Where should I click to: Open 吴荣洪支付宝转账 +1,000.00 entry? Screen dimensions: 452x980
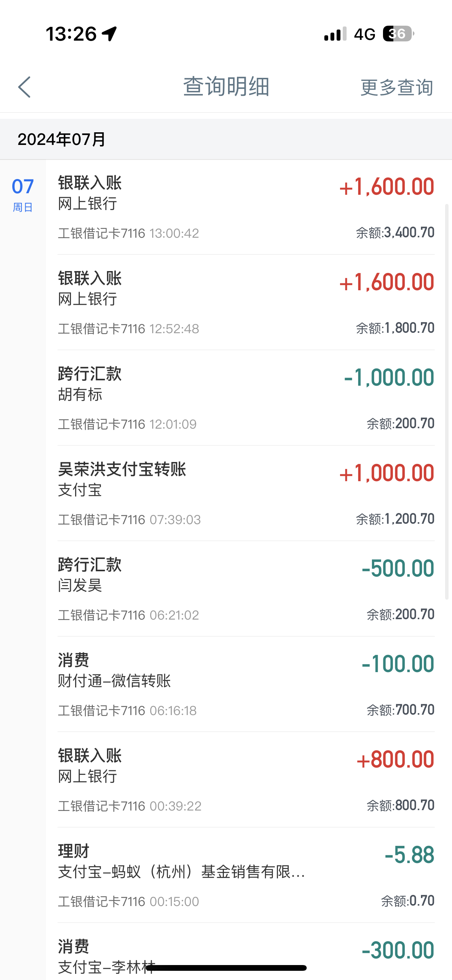245,493
